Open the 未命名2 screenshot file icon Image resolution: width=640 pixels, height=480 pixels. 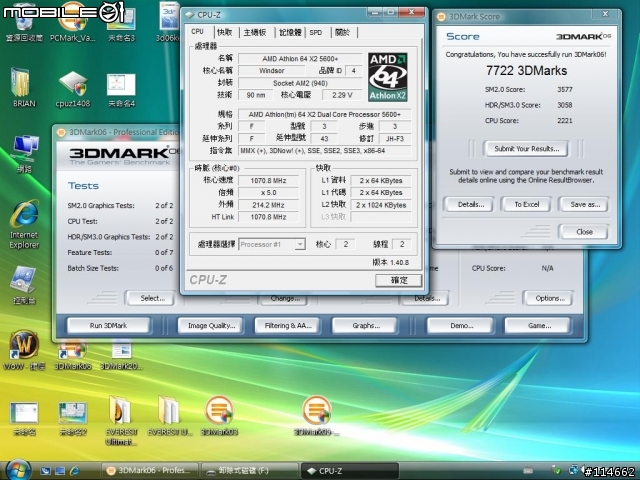click(73, 418)
